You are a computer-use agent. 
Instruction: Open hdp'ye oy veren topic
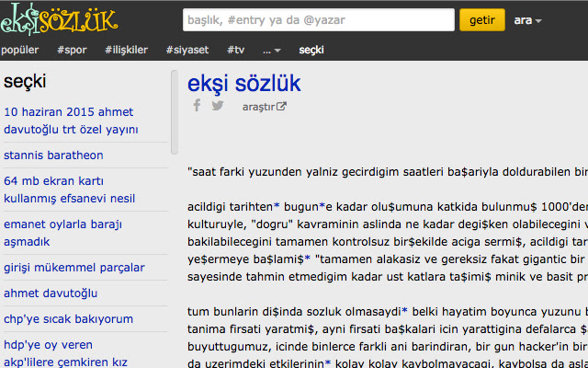click(x=65, y=353)
